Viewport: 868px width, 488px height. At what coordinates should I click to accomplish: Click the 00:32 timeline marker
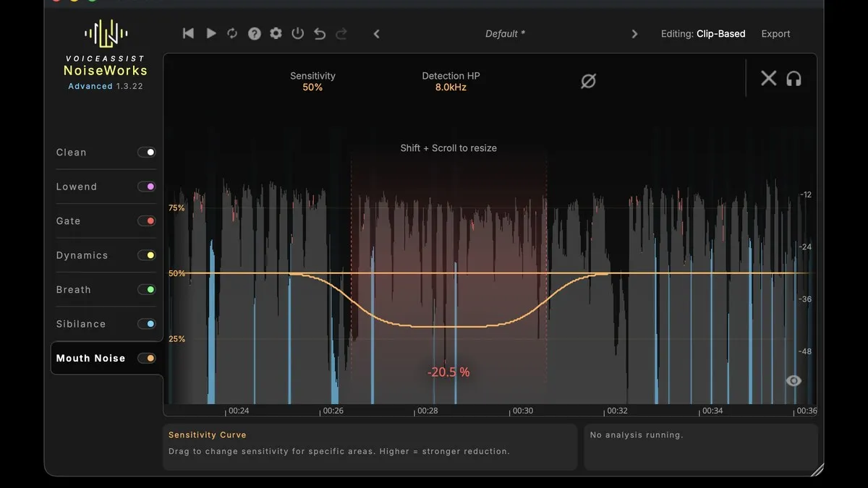(617, 411)
